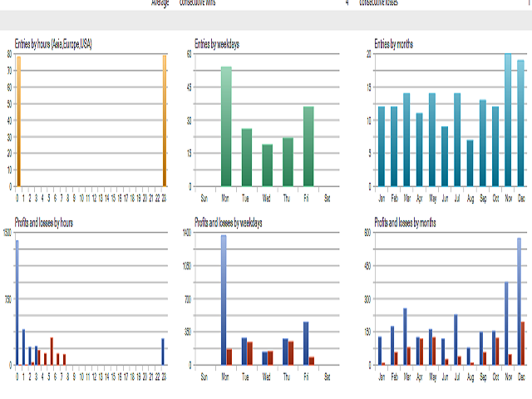532x399 pixels.
Task: Select the May bar in Entries by months
Action: (432, 140)
